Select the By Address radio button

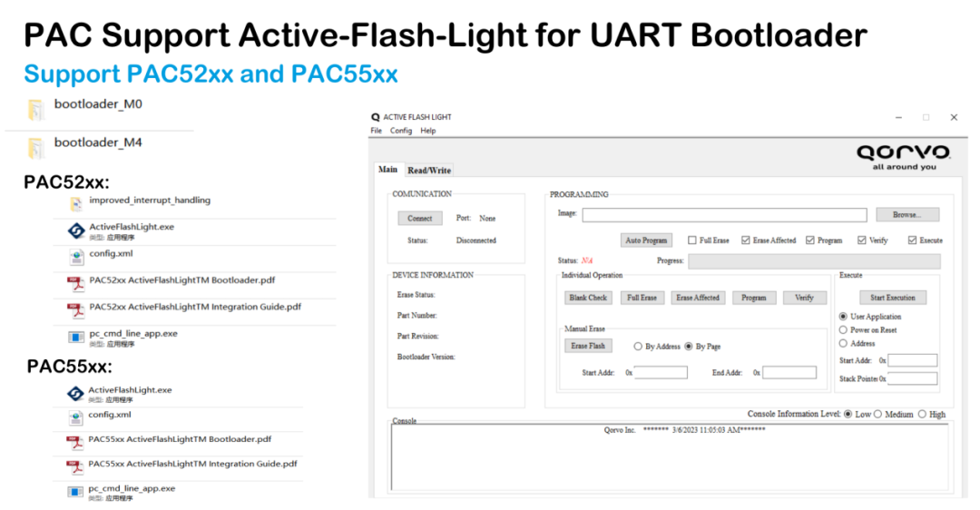pyautogui.click(x=638, y=347)
